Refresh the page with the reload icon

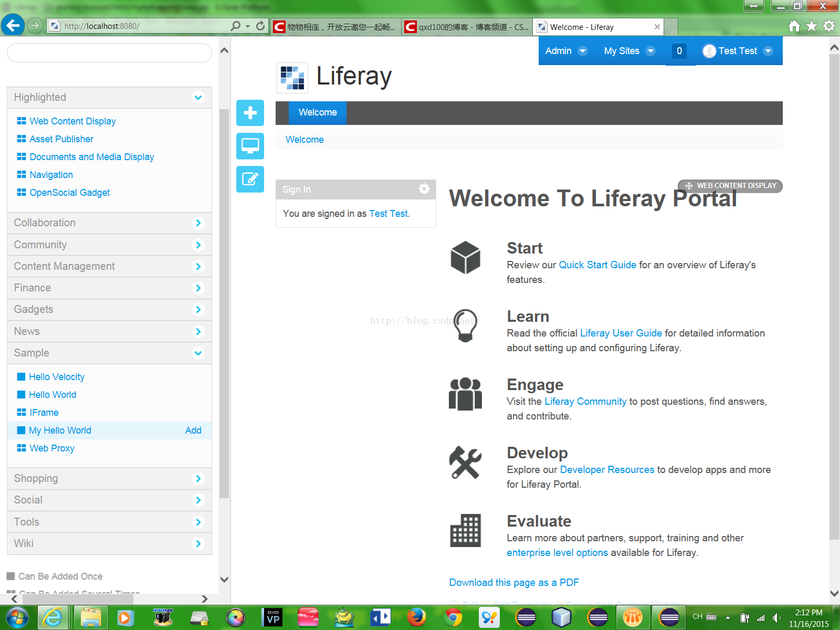click(x=260, y=26)
